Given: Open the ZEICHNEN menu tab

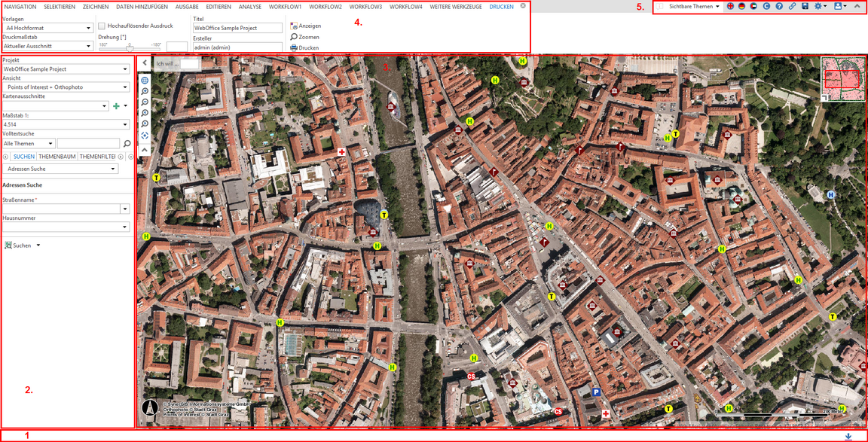Looking at the screenshot, I should 96,6.
